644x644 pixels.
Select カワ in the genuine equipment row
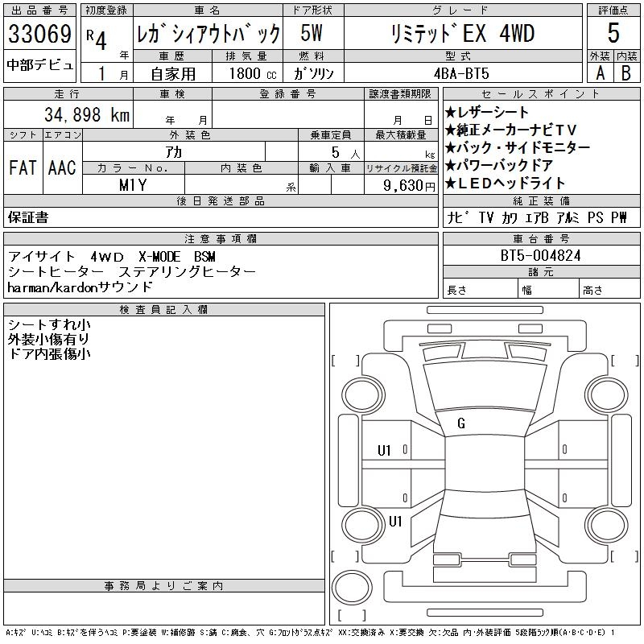510,217
